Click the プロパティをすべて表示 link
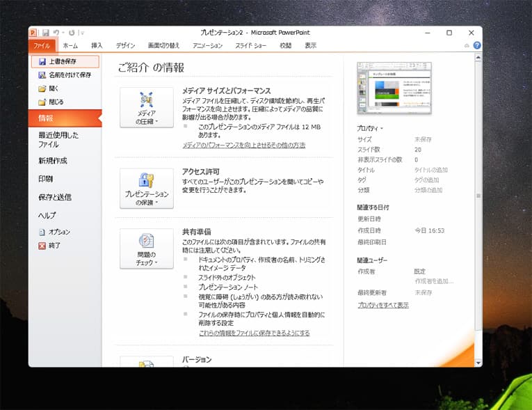The image size is (532, 410). (x=382, y=305)
